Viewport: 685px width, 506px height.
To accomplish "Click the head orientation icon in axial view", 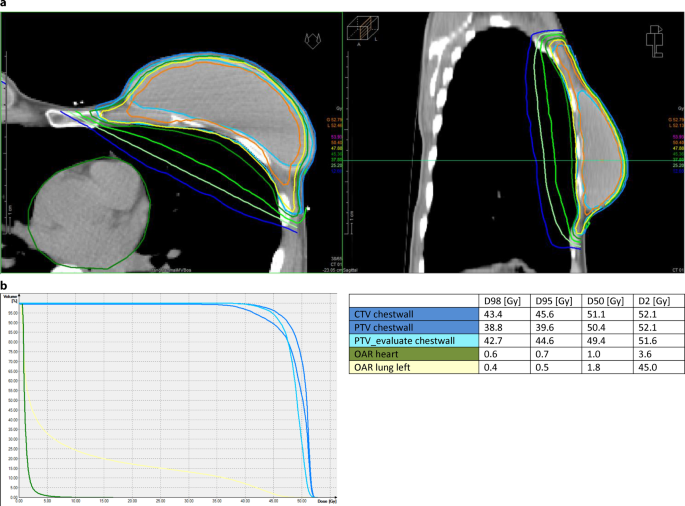I will [x=313, y=41].
